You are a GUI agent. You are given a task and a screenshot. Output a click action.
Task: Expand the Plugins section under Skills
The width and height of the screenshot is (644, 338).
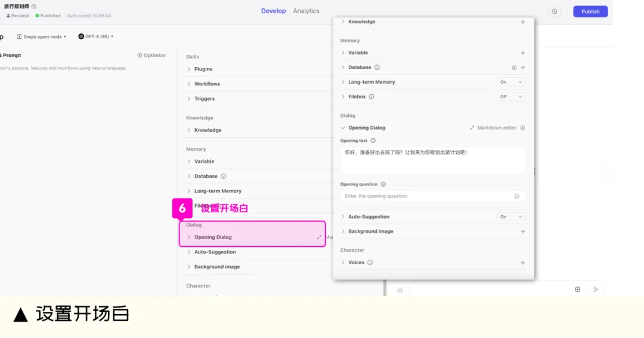pyautogui.click(x=203, y=69)
